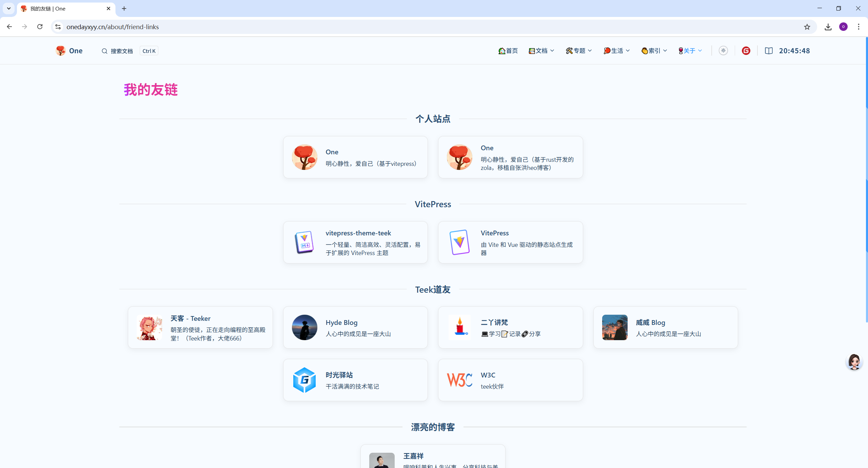Reload the page with the refresh icon
Viewport: 868px width, 468px height.
pos(40,27)
